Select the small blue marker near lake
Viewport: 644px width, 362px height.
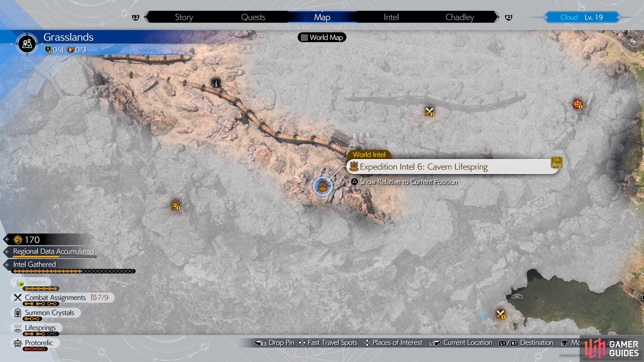coord(482,315)
